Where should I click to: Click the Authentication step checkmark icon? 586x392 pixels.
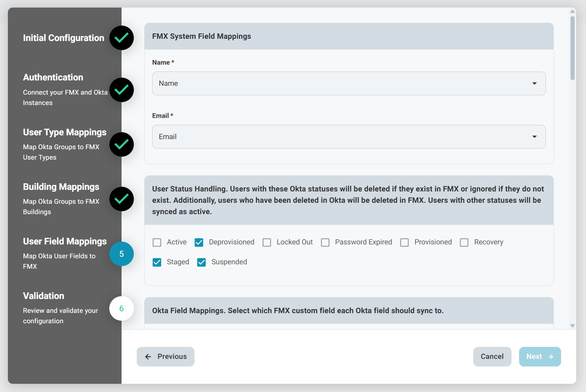(122, 90)
